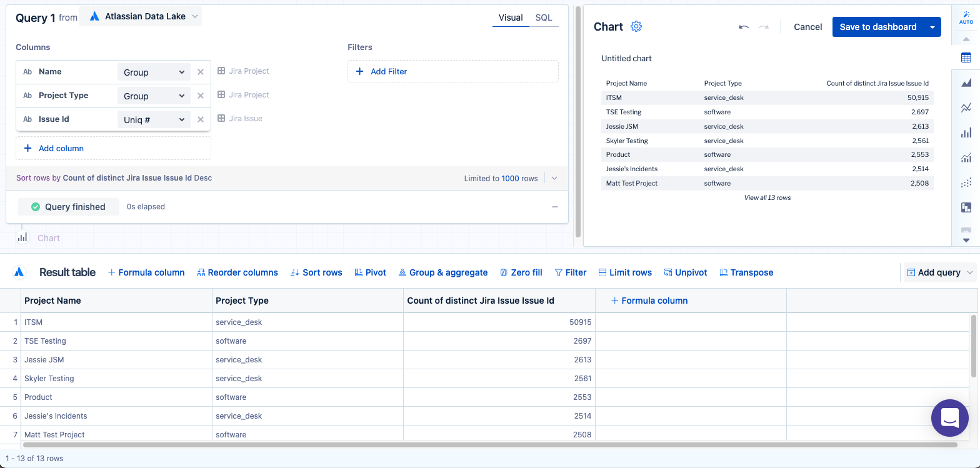The height and width of the screenshot is (468, 980).
Task: Click View all 13 rows link
Action: click(767, 197)
